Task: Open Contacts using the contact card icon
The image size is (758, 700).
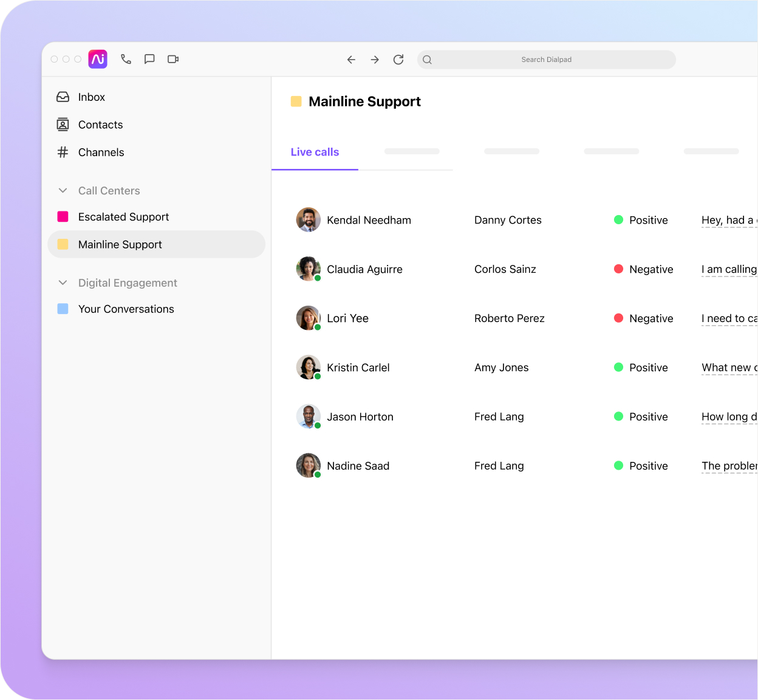Action: click(63, 125)
